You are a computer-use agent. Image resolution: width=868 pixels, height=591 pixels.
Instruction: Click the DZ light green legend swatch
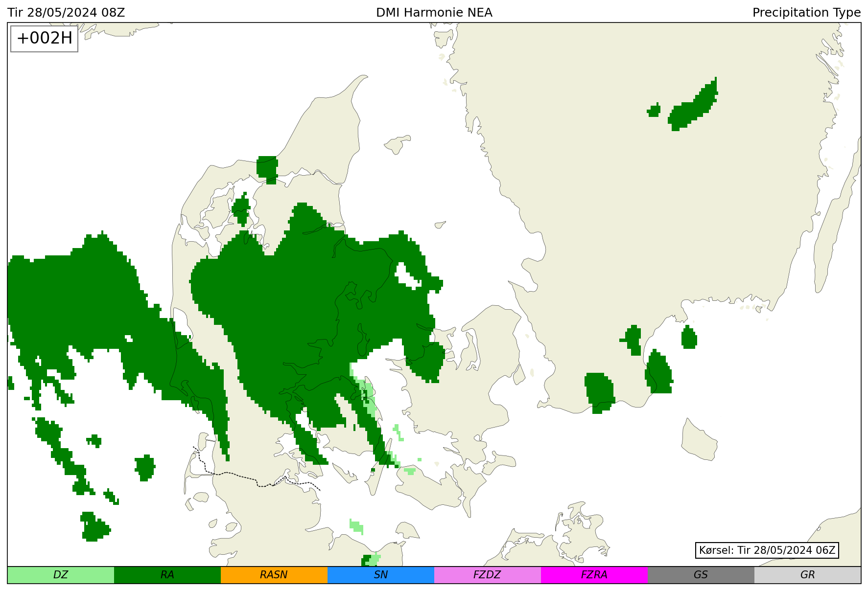(61, 575)
